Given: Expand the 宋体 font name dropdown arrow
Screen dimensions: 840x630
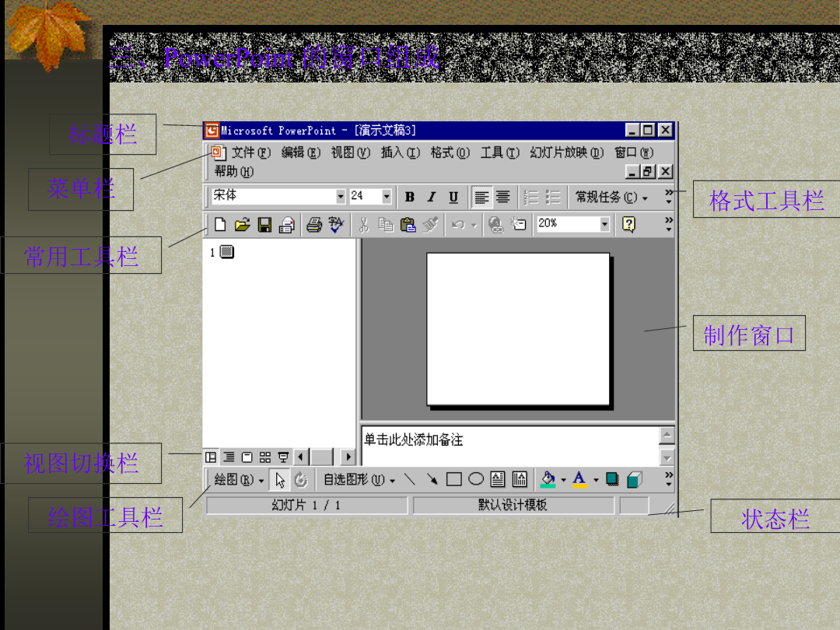Looking at the screenshot, I should 340,197.
